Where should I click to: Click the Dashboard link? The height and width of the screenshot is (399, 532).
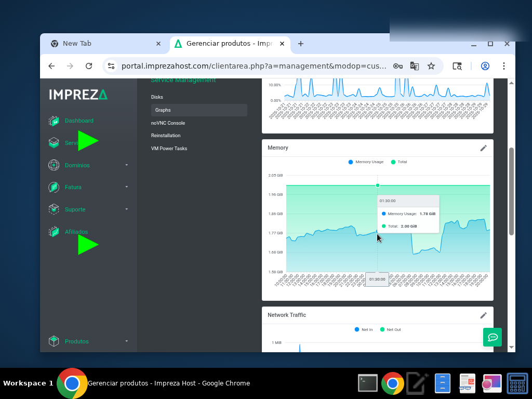point(79,121)
